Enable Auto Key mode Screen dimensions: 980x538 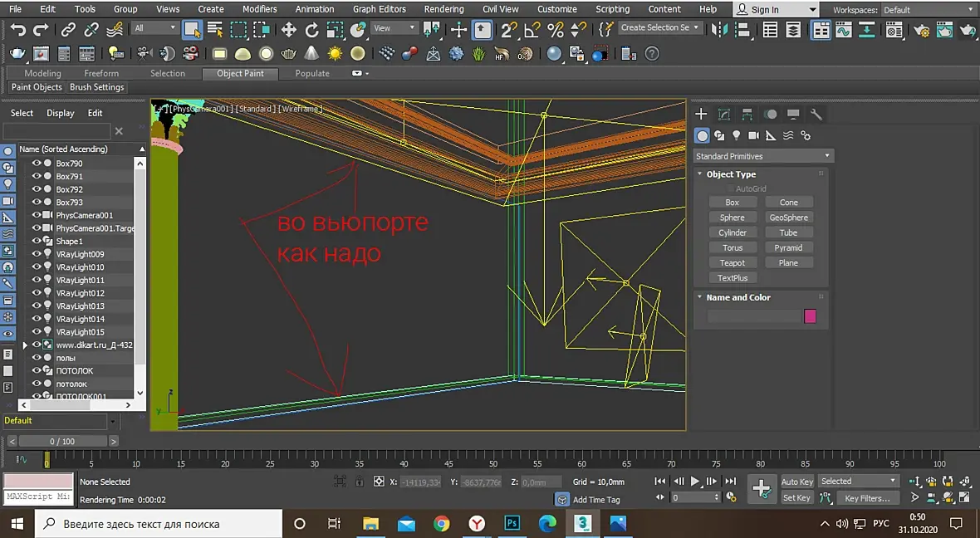point(796,482)
